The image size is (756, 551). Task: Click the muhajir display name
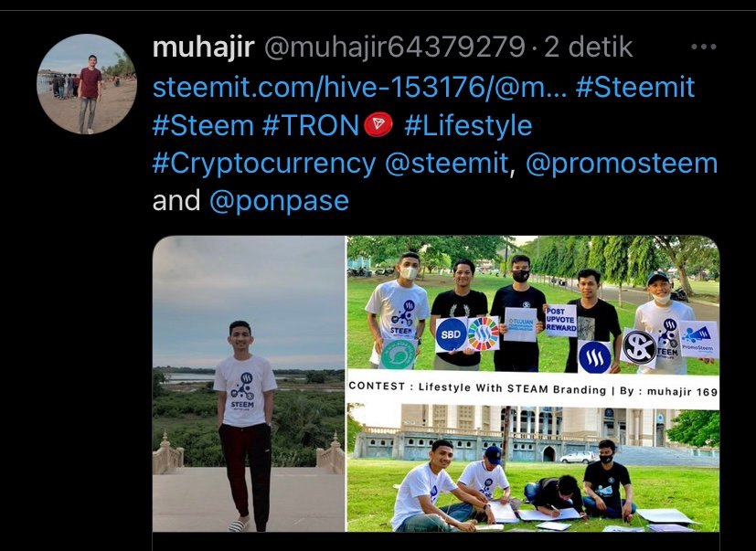click(204, 48)
